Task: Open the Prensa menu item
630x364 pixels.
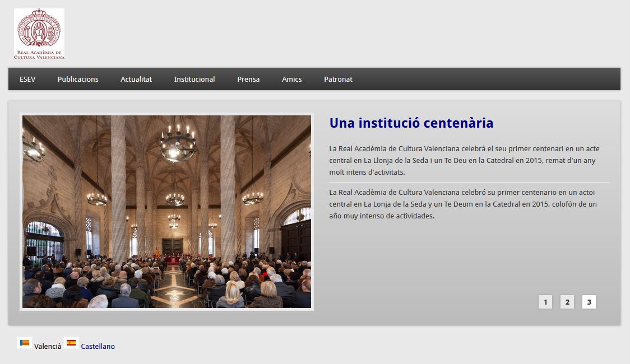Action: [248, 79]
